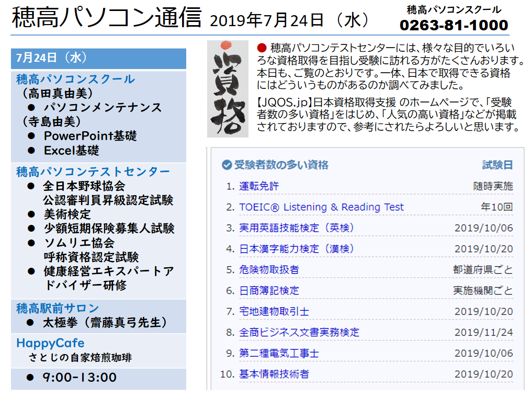Screen dimensions: 532x398
Task: Click the 7月24日(水) blue header bar
Action: coord(98,58)
